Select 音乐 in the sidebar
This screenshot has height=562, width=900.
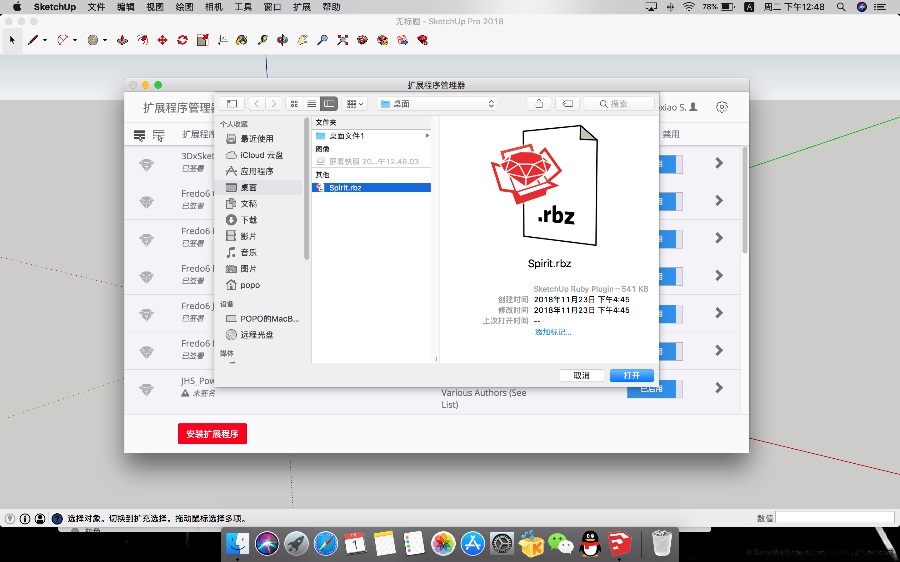click(257, 253)
